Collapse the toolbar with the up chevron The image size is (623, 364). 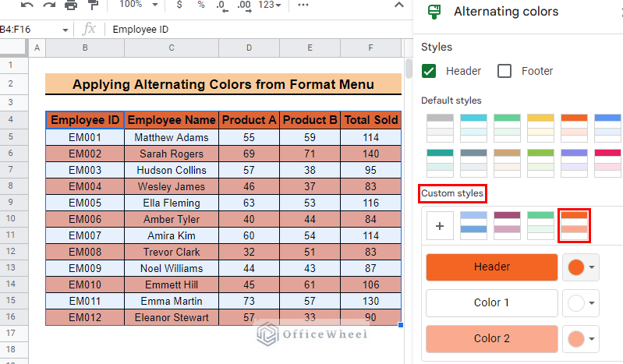(x=399, y=5)
